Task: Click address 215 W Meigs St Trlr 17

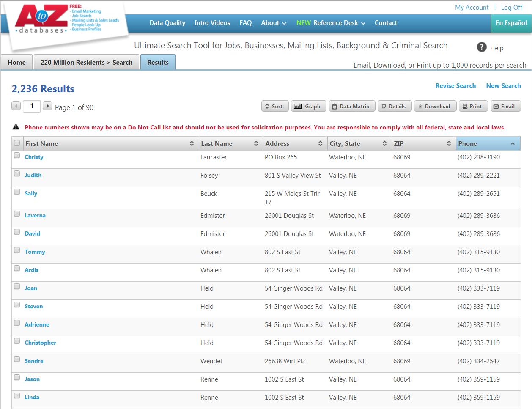Action: point(292,198)
